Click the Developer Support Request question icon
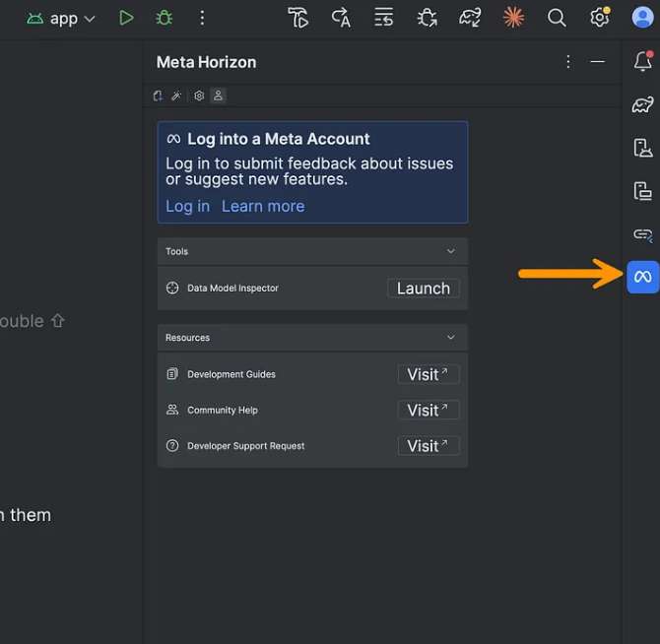This screenshot has width=660, height=644. pyautogui.click(x=172, y=445)
